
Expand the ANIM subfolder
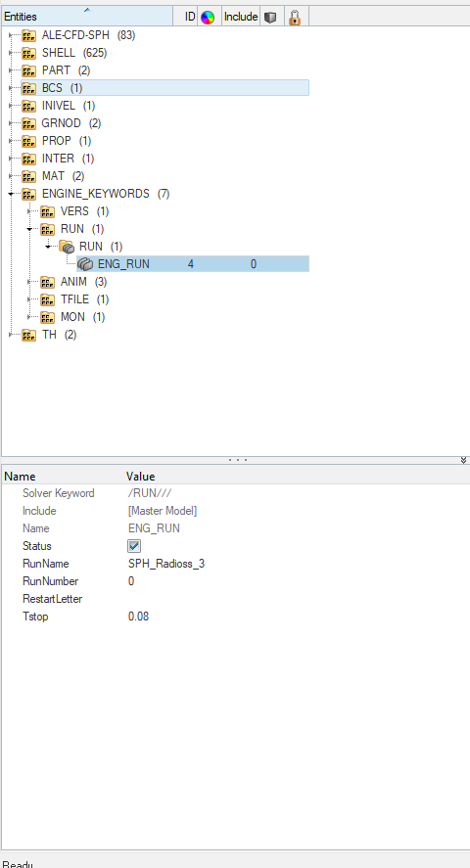click(x=30, y=282)
